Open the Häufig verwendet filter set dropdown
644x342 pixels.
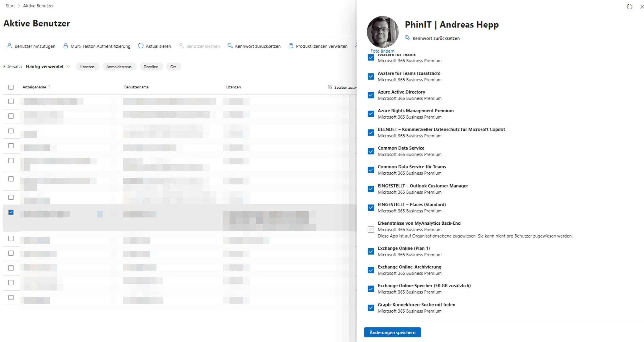pyautogui.click(x=48, y=67)
